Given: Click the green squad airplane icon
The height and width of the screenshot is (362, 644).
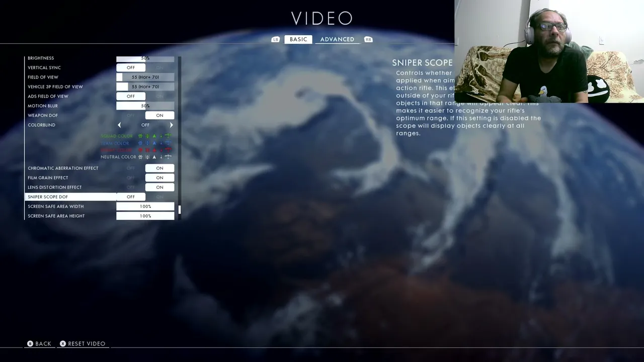Looking at the screenshot, I should (168, 136).
